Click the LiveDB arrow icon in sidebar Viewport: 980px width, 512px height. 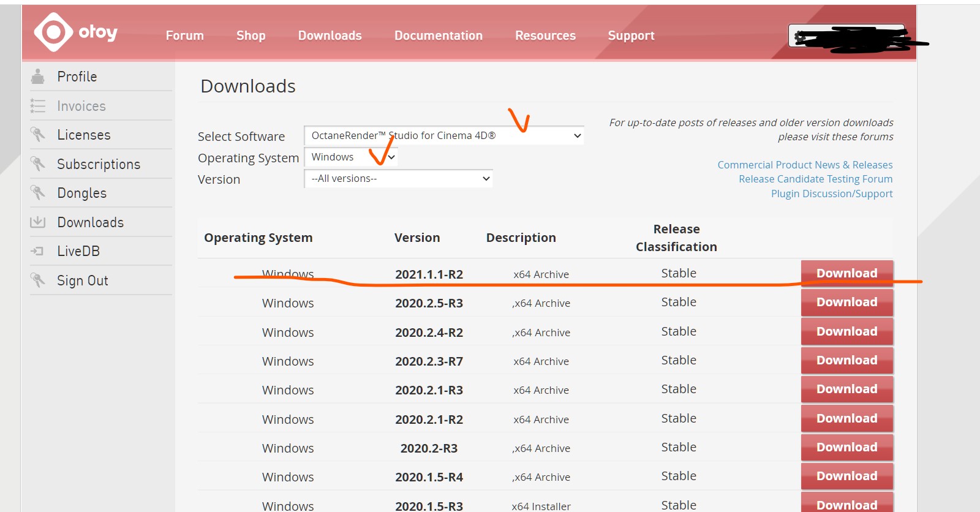[37, 251]
